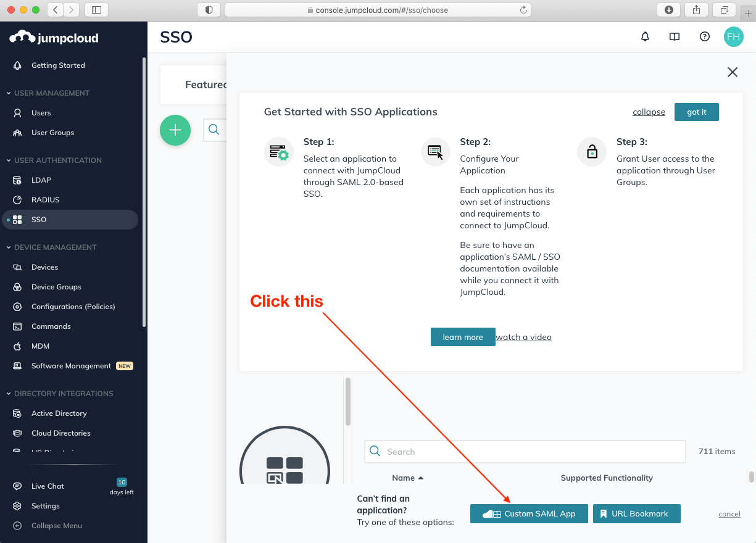756x543 pixels.
Task: Click the 711 items count
Action: point(717,452)
